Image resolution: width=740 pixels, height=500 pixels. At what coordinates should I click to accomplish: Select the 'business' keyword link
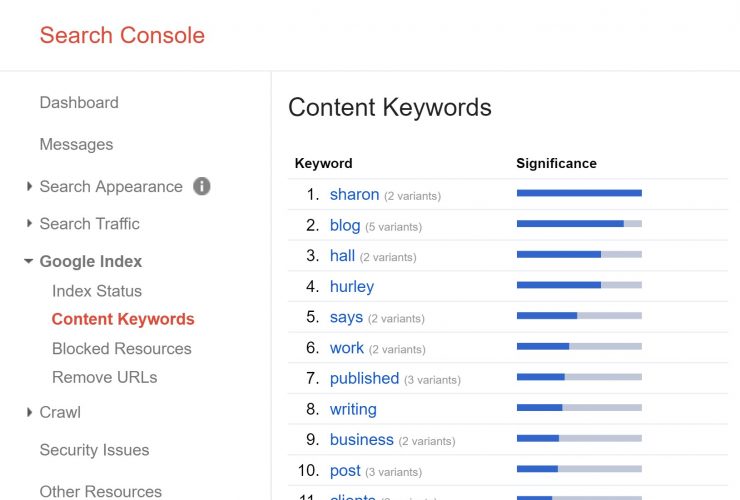click(361, 440)
